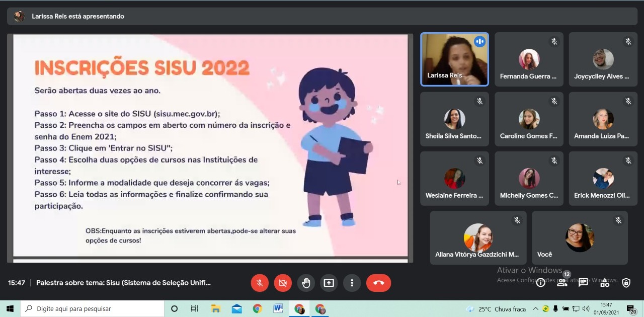Select Caroline Gomes participant tile
Screen dimensions: 644x317
[529, 119]
